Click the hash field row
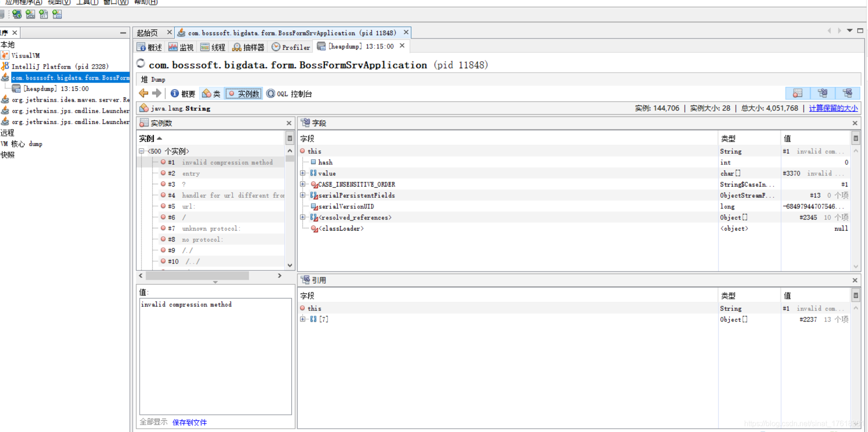 pos(575,162)
